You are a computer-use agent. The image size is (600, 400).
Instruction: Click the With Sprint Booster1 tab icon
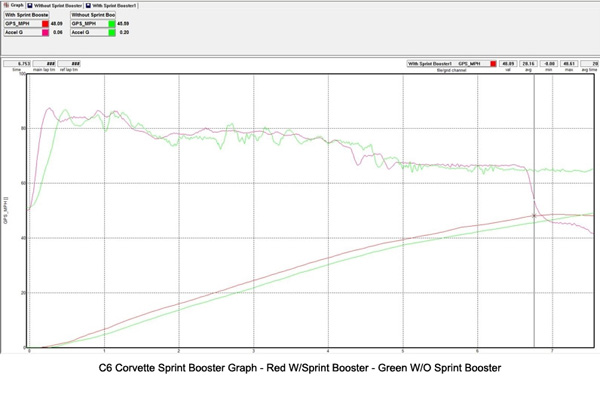tap(86, 5)
